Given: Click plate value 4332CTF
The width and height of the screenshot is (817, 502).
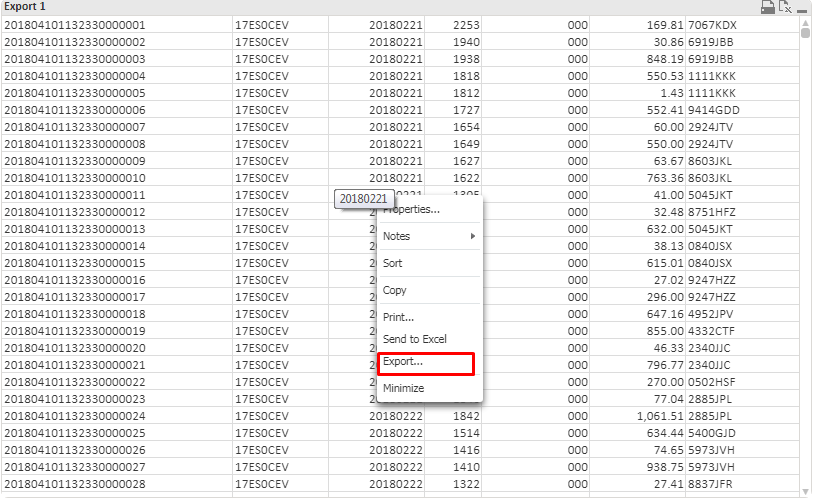Looking at the screenshot, I should pos(711,331).
